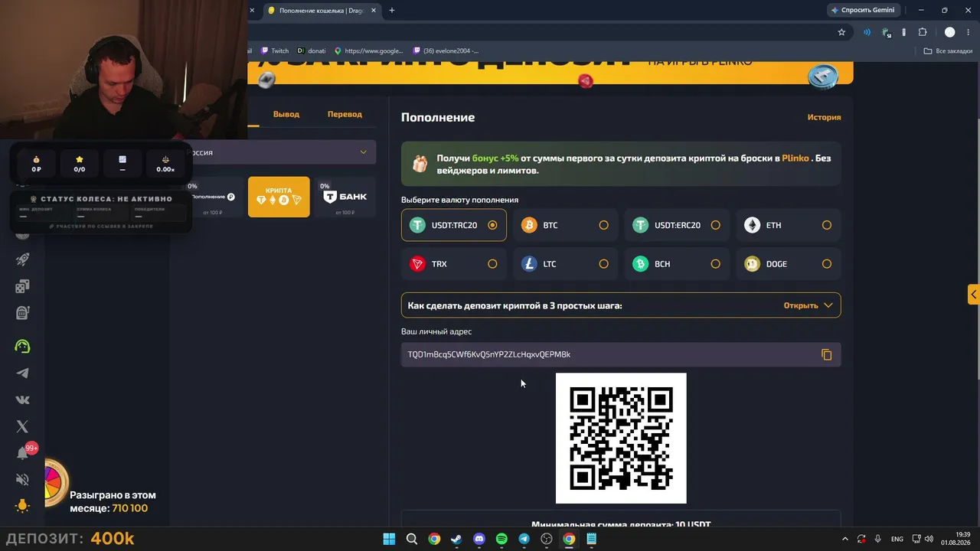Show hidden system tray icons
The height and width of the screenshot is (551, 980).
[845, 539]
